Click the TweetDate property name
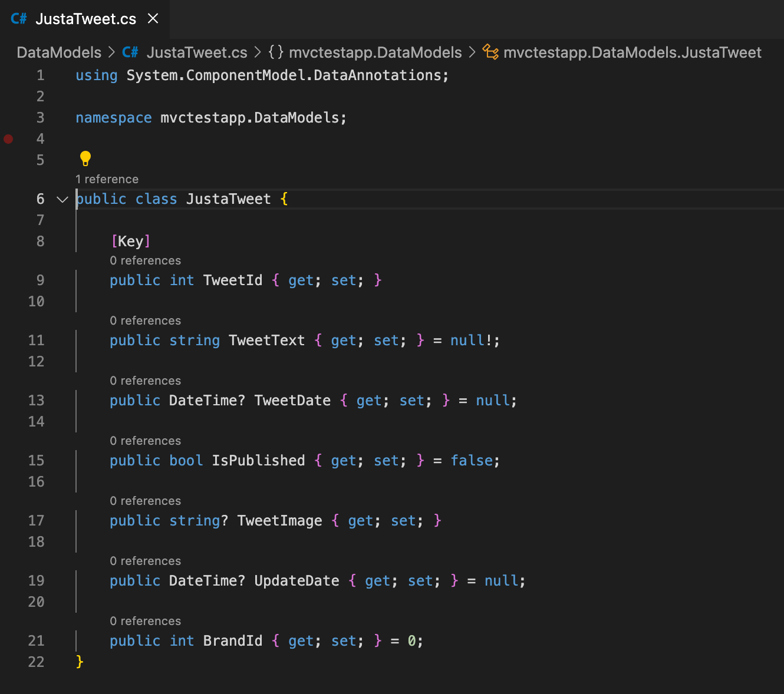This screenshot has width=784, height=694. (292, 401)
